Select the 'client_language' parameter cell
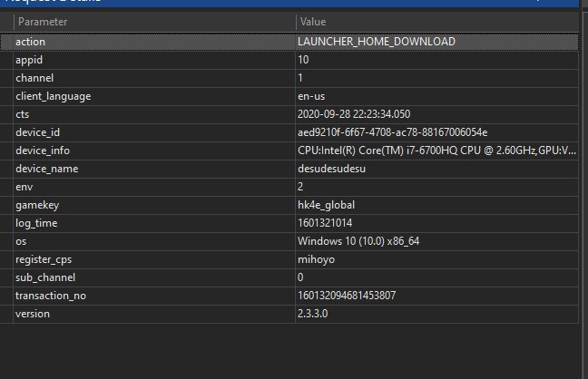Screen dimensions: 588x379 [154, 96]
